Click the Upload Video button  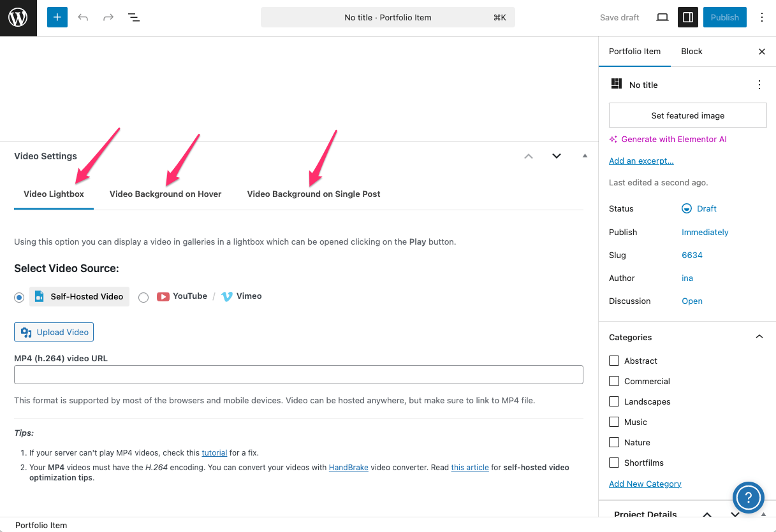coord(54,332)
